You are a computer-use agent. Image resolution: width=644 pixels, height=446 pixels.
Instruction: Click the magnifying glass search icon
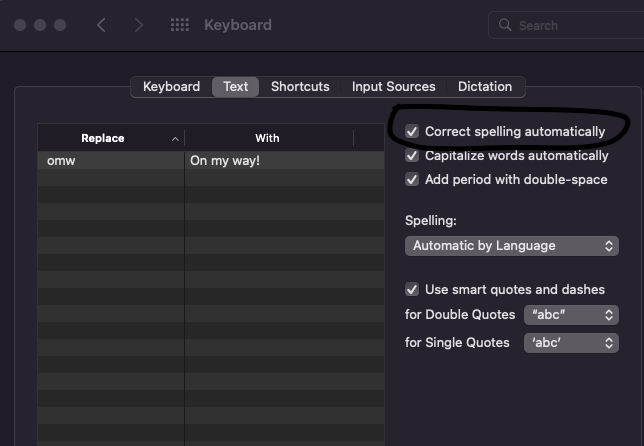tap(506, 25)
